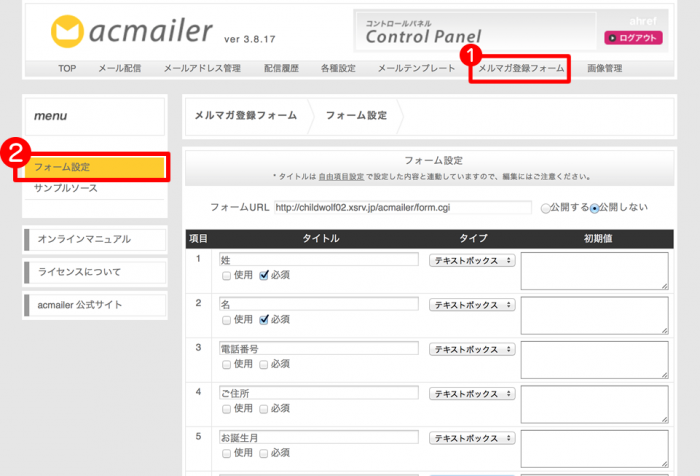700x476 pixels.
Task: Click initial value textarea for お誕生月
Action: (594, 449)
